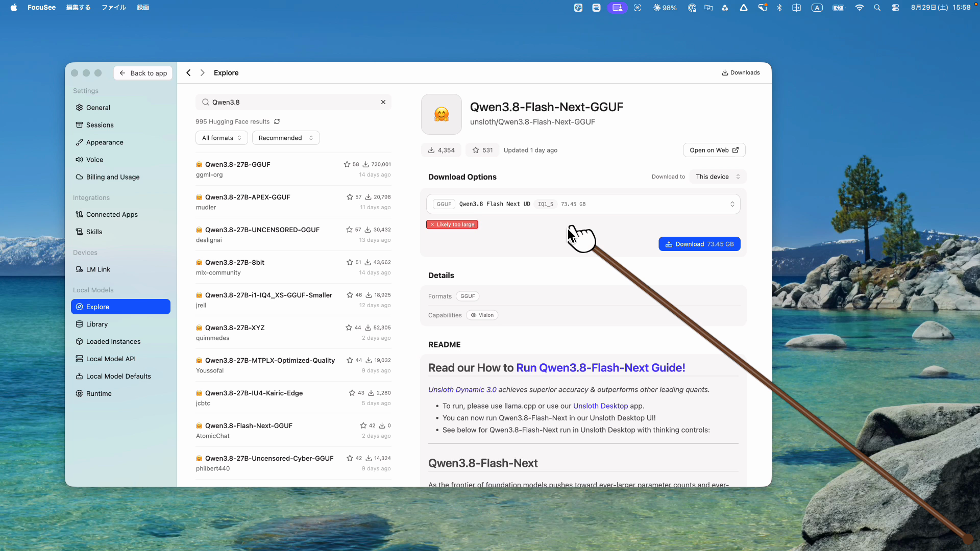This screenshot has width=980, height=551.
Task: Refresh the Hugging Face results
Action: pyautogui.click(x=277, y=121)
